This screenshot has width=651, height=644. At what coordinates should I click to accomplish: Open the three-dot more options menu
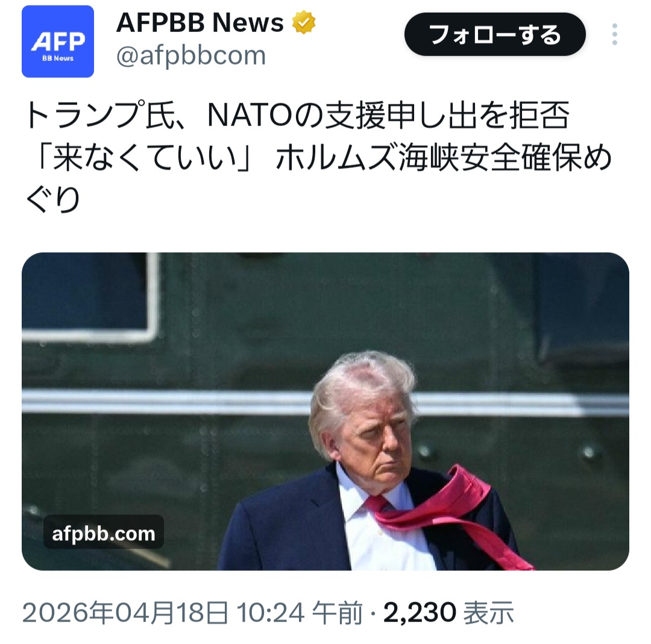coord(615,34)
